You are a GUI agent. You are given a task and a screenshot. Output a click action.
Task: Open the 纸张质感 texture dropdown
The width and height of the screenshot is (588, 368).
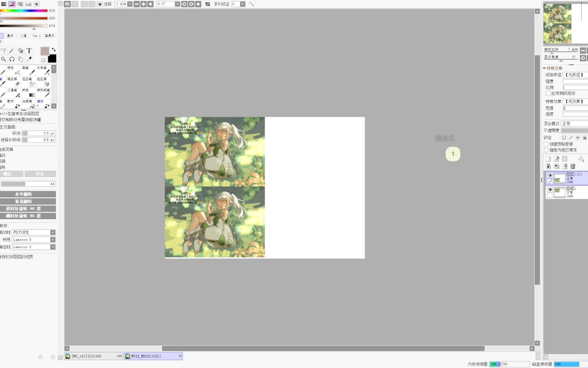tap(575, 75)
